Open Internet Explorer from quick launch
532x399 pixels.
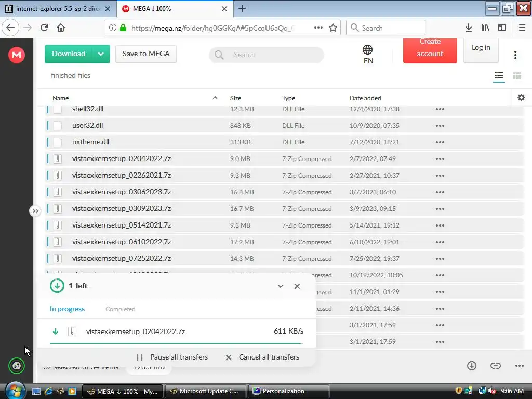[x=48, y=391]
